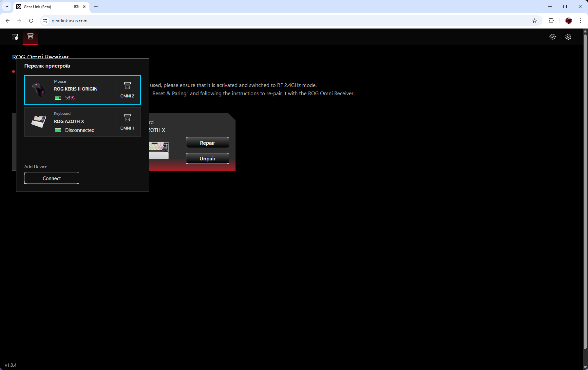Screen dimensions: 588x370
Task: Select the Omni Receiver tab icon
Action: click(x=30, y=36)
